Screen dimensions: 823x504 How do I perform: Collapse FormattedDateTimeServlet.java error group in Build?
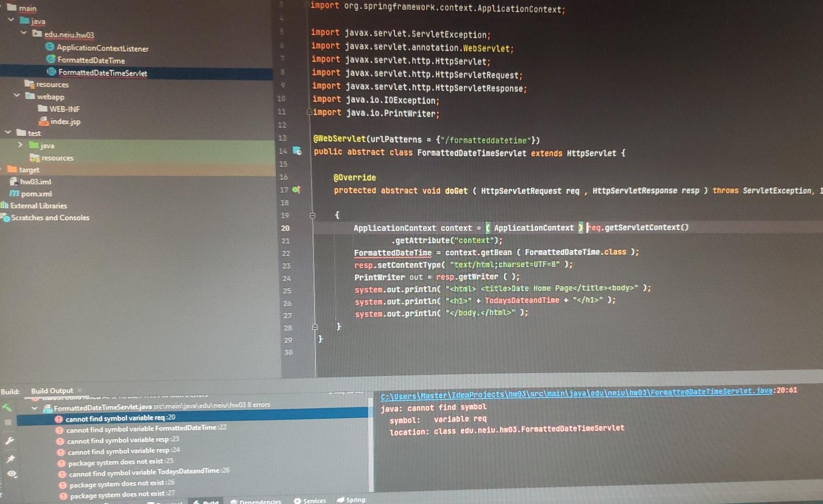(34, 408)
